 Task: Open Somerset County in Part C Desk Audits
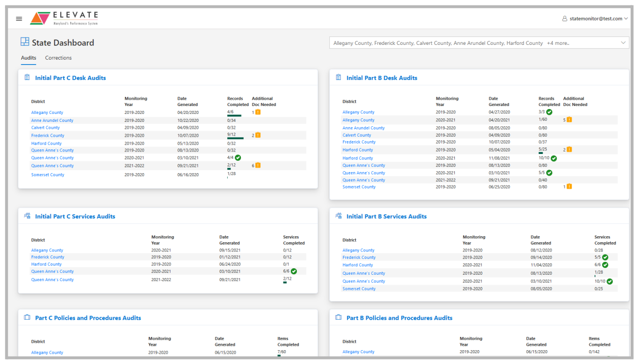[x=48, y=175]
